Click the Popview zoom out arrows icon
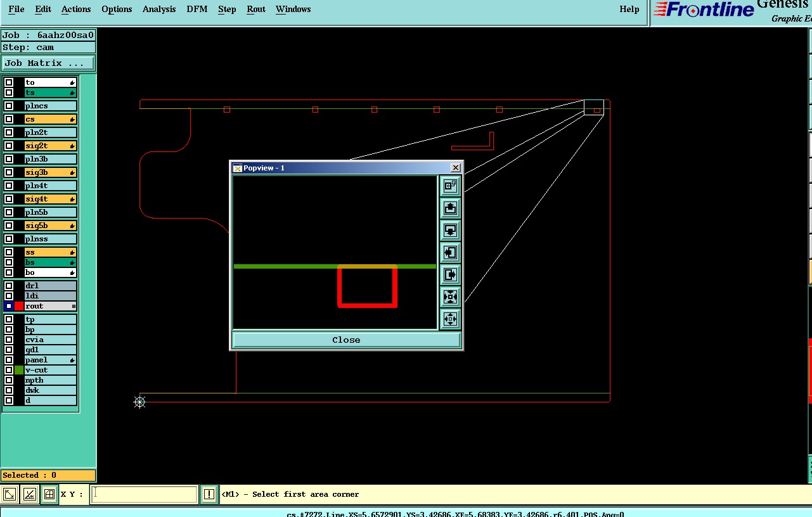The width and height of the screenshot is (812, 517). (x=450, y=319)
